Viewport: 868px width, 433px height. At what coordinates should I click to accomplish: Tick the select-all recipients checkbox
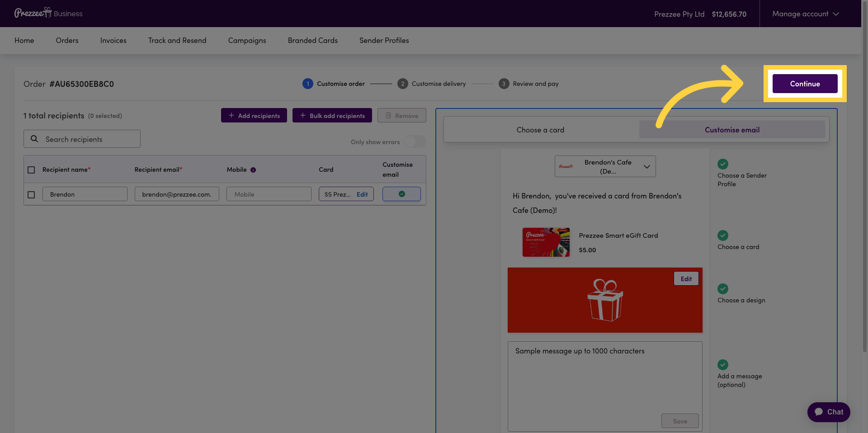click(x=31, y=170)
